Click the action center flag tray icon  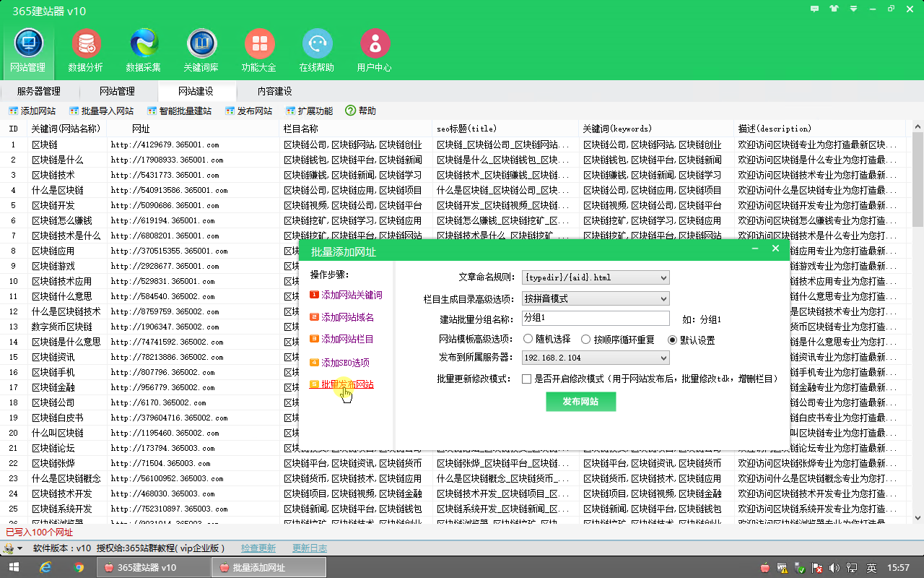pos(816,568)
